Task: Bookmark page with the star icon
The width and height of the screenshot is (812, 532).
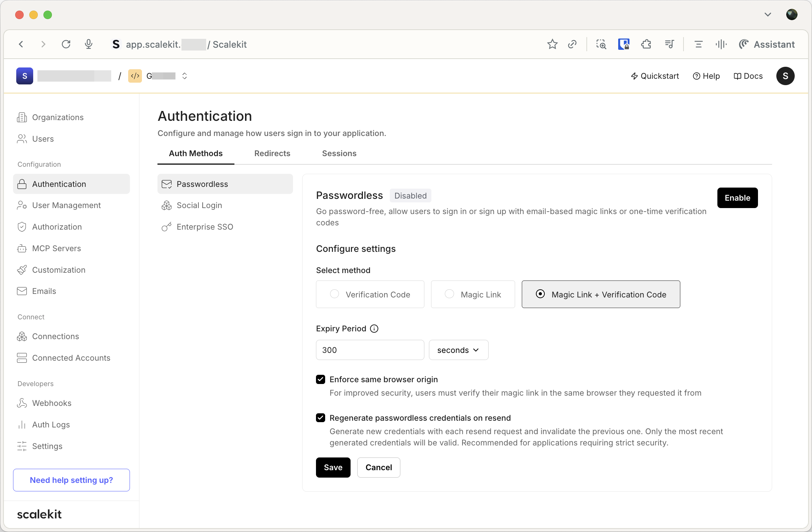Action: (x=552, y=44)
